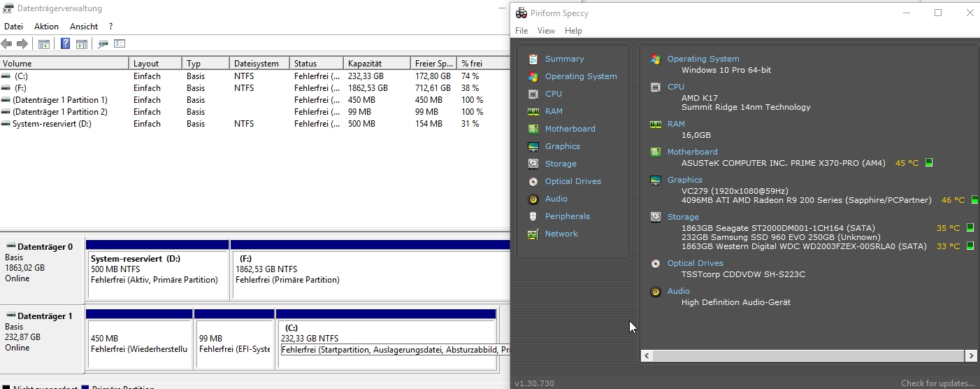Click Speccy horizontal scrollbar right arrow
This screenshot has width=980, height=389.
tap(971, 356)
